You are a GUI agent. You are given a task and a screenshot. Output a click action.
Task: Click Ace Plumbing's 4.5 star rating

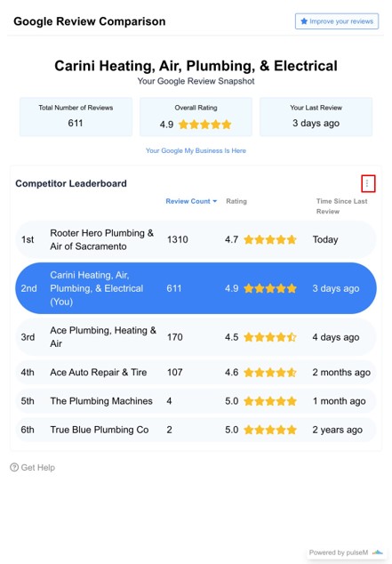tap(270, 337)
